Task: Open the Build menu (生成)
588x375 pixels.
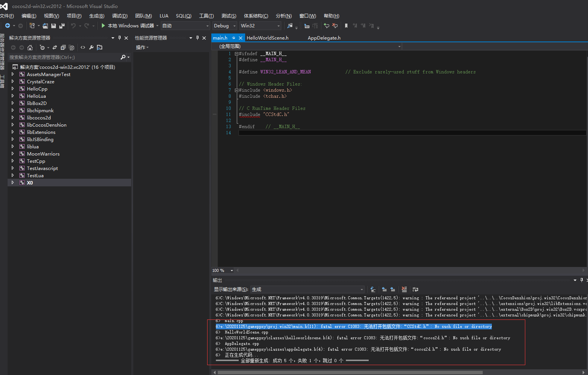Action: [97, 16]
